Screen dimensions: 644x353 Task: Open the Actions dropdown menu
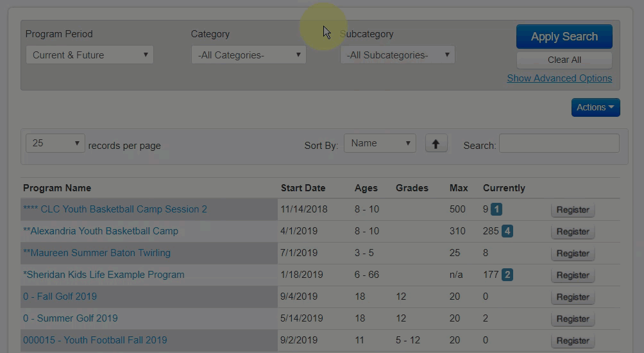tap(595, 107)
